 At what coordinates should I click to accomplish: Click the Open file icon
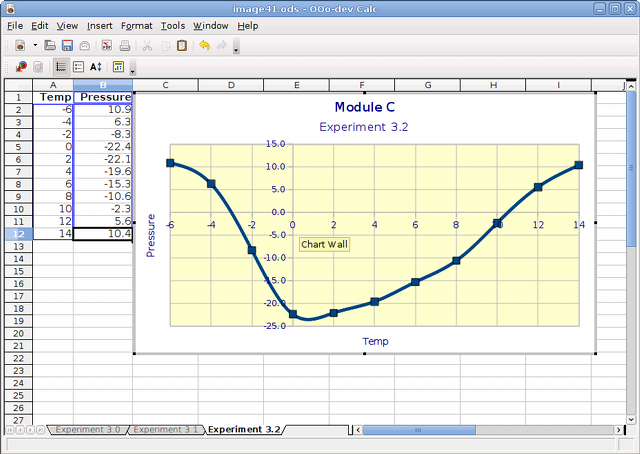point(50,46)
